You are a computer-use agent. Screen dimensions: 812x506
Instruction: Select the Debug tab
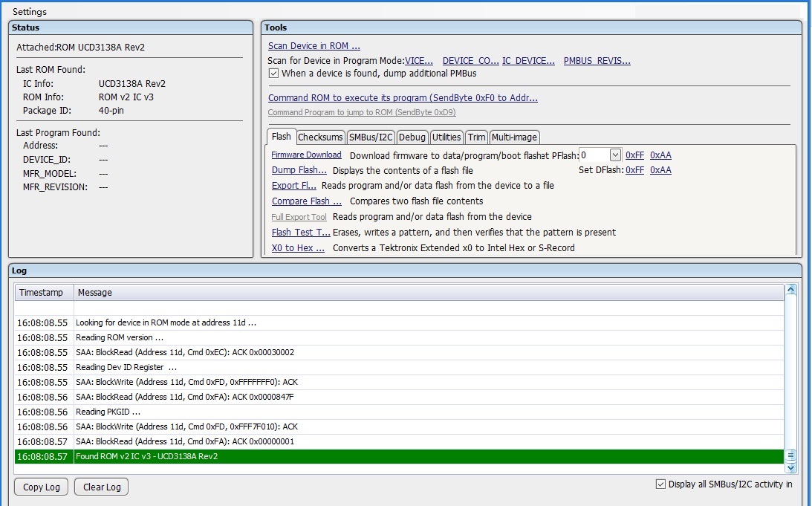(412, 137)
